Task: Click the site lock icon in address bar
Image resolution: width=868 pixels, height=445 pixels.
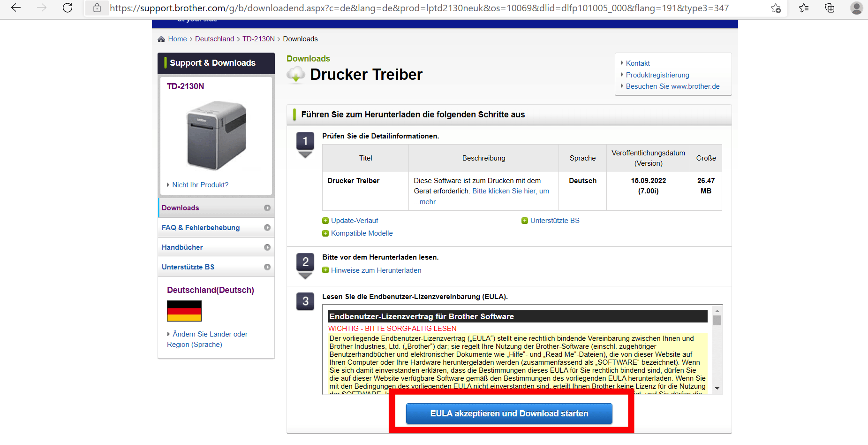Action: point(97,8)
